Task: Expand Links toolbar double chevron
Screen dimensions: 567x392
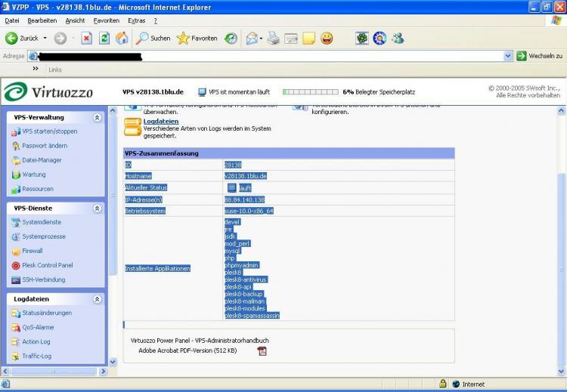Action: pyautogui.click(x=36, y=69)
